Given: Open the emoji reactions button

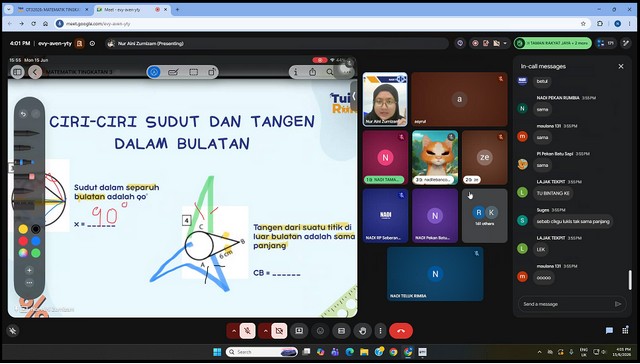Looking at the screenshot, I should pos(320,331).
